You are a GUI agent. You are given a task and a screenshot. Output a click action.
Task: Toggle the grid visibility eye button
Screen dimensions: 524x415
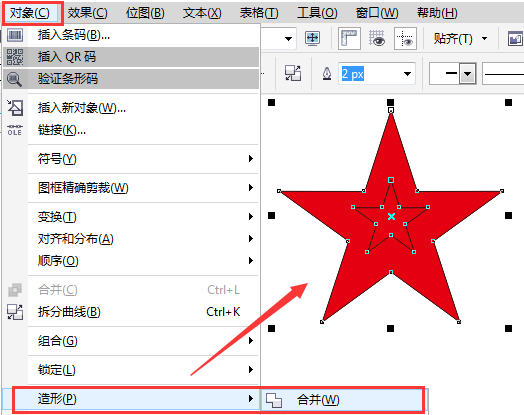(x=377, y=38)
